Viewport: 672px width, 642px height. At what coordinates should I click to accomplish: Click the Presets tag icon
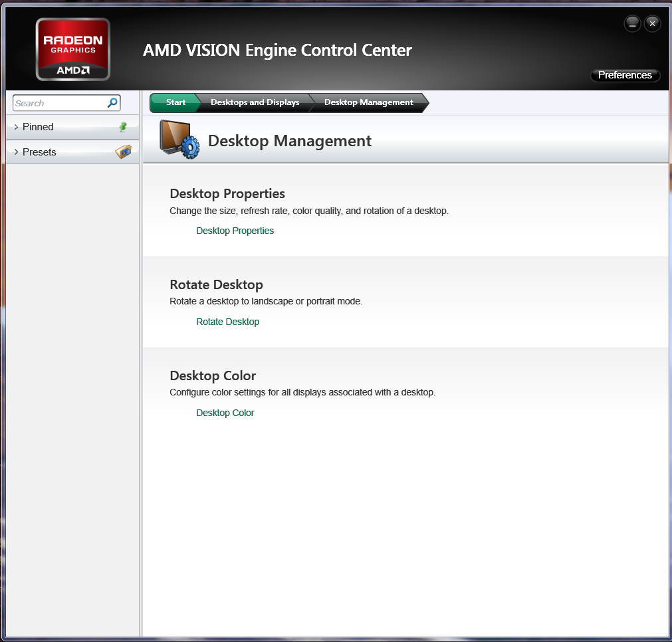click(x=124, y=152)
